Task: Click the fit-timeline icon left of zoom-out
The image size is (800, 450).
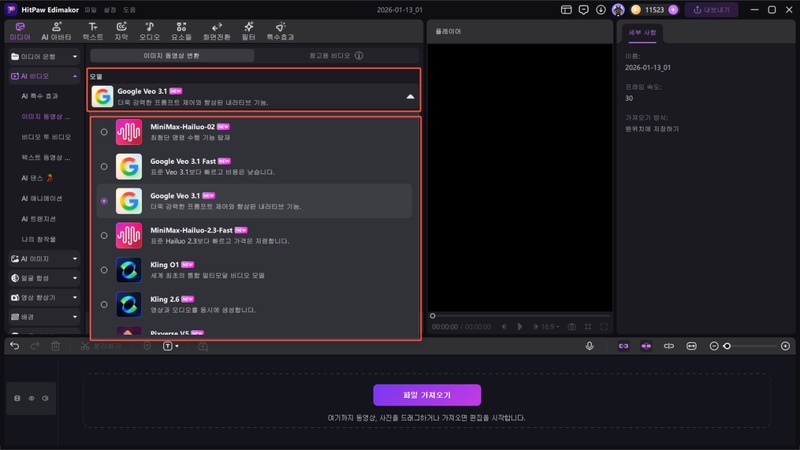Action: pyautogui.click(x=691, y=346)
